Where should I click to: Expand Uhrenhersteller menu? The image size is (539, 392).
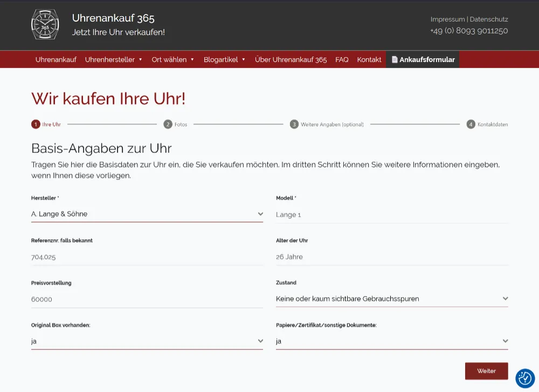[113, 60]
